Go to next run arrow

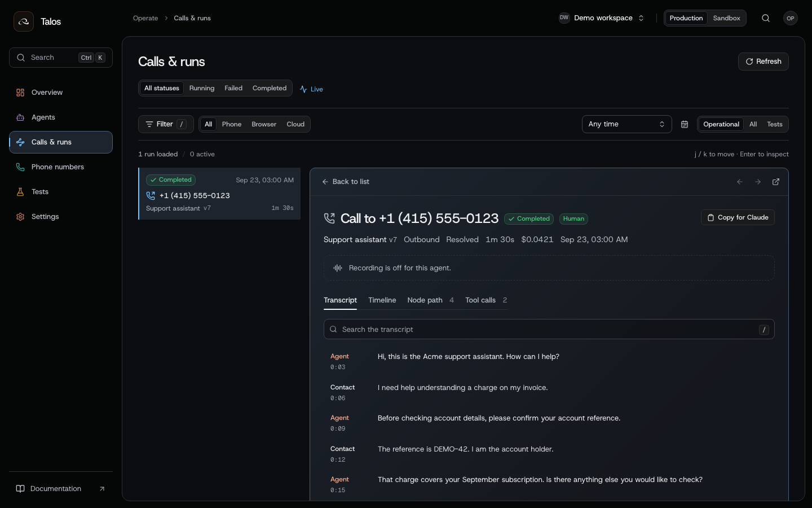tap(758, 182)
